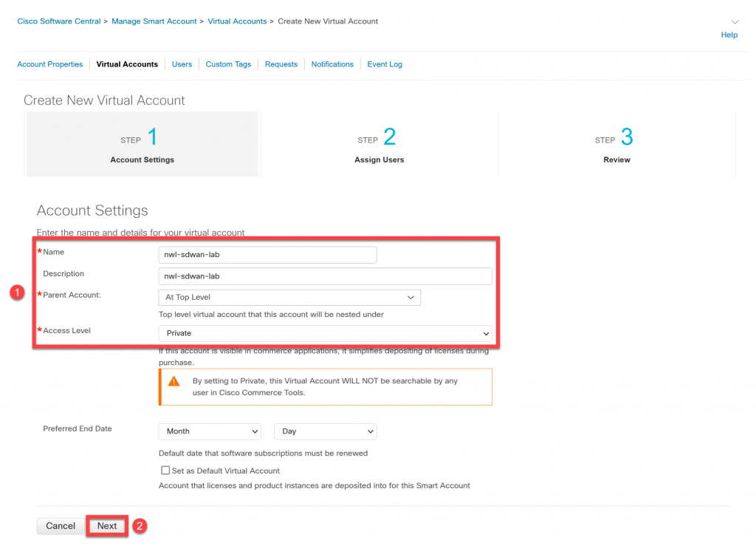Click the Cancel button
Screen dimensions: 756x551
pyautogui.click(x=61, y=526)
